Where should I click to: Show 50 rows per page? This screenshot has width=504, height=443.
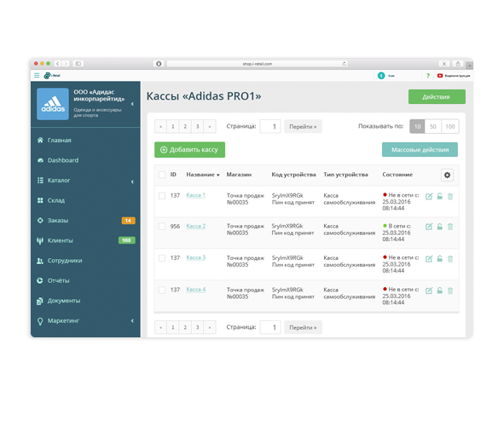click(433, 126)
